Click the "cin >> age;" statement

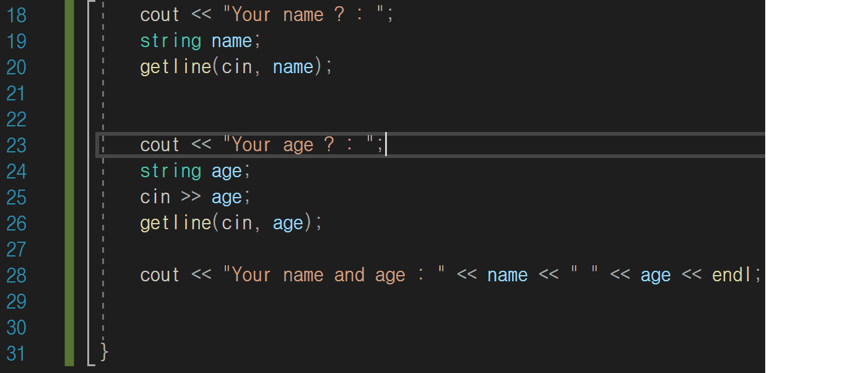[x=196, y=197]
